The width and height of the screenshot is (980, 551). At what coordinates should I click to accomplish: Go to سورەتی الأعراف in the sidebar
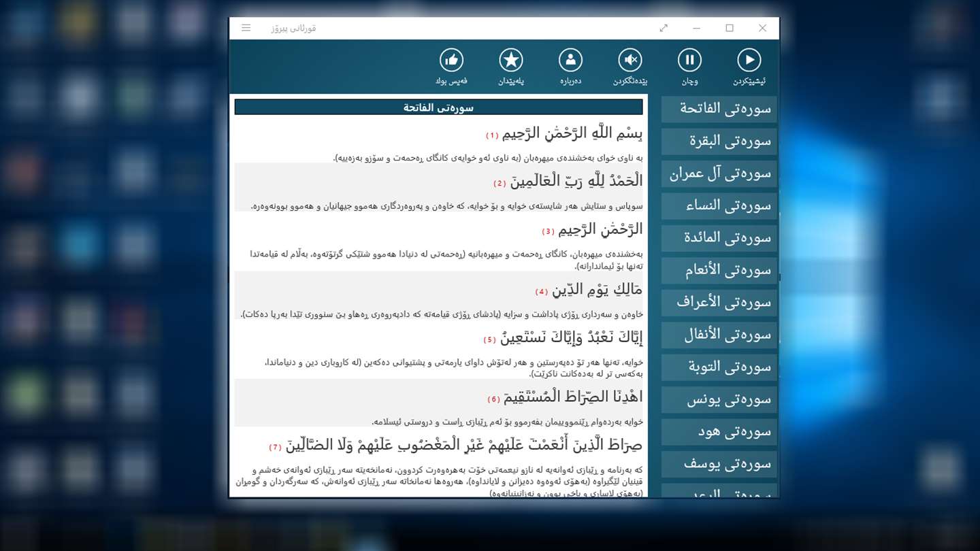point(719,303)
